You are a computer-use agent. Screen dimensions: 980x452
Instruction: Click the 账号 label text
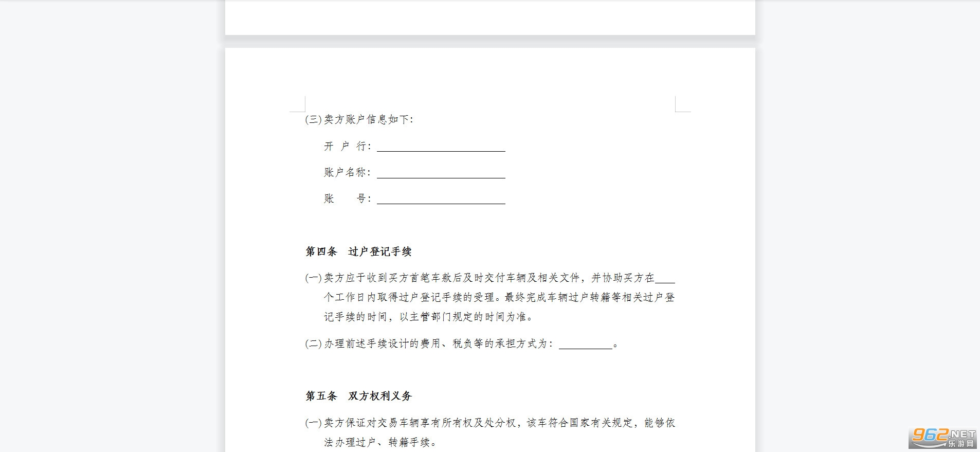tap(347, 198)
